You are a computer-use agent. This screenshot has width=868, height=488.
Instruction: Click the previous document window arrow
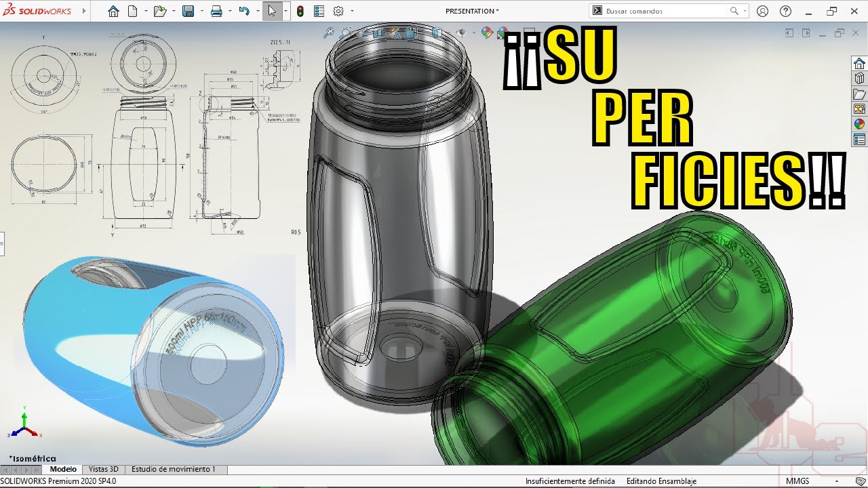pos(789,33)
